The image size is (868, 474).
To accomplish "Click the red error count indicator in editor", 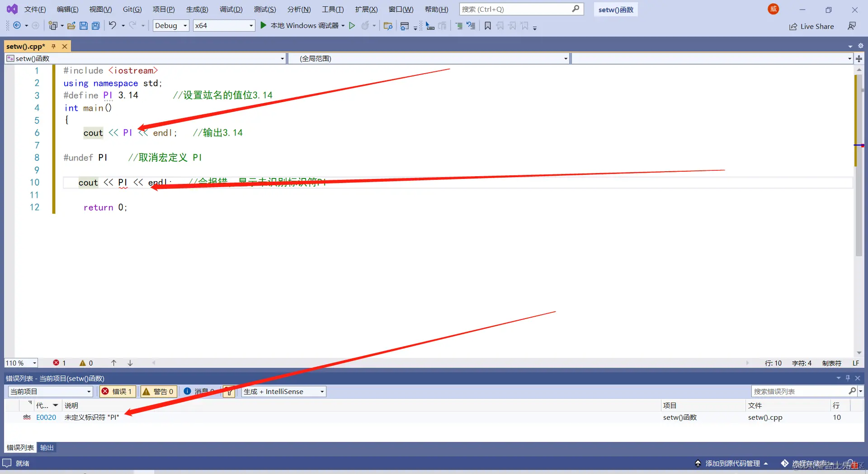I will [59, 363].
